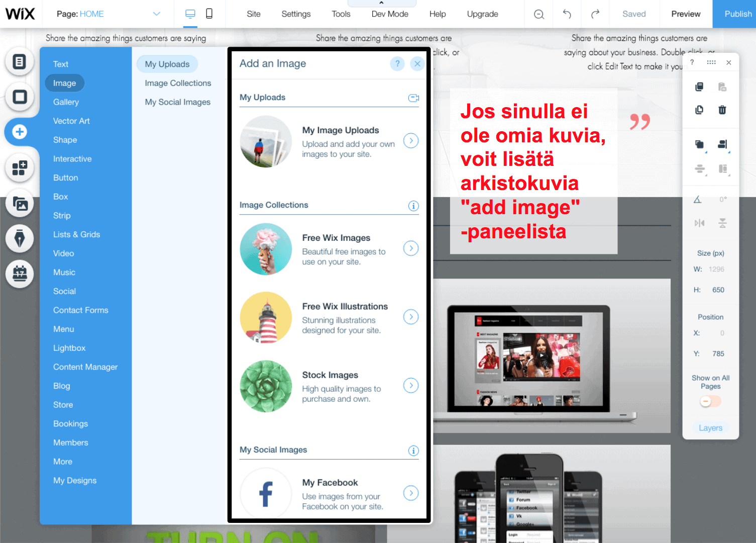Click the Y position value field
Screen dimensions: 756x543
coord(718,354)
